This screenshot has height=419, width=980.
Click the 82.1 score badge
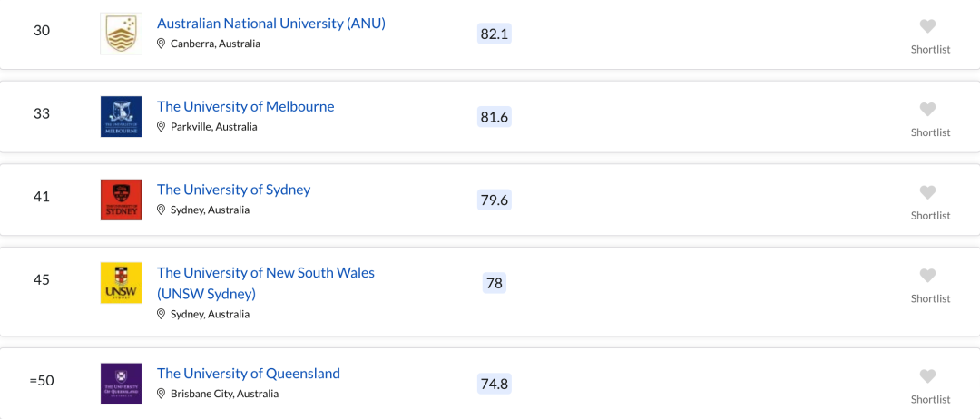[x=495, y=34]
